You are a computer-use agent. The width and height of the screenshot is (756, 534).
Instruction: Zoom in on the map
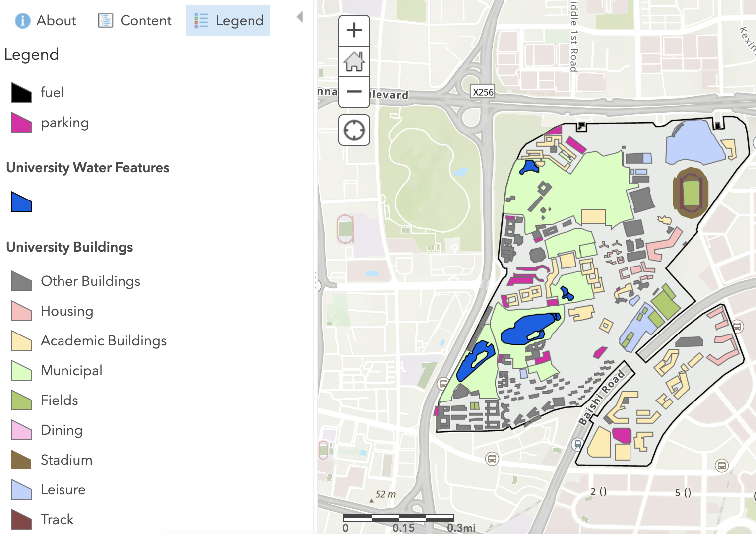tap(354, 31)
